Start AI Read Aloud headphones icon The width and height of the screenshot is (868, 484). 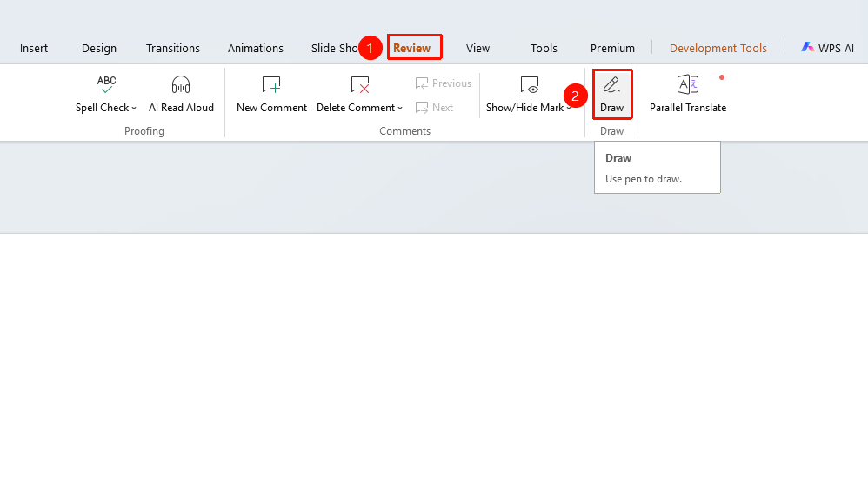coord(180,84)
